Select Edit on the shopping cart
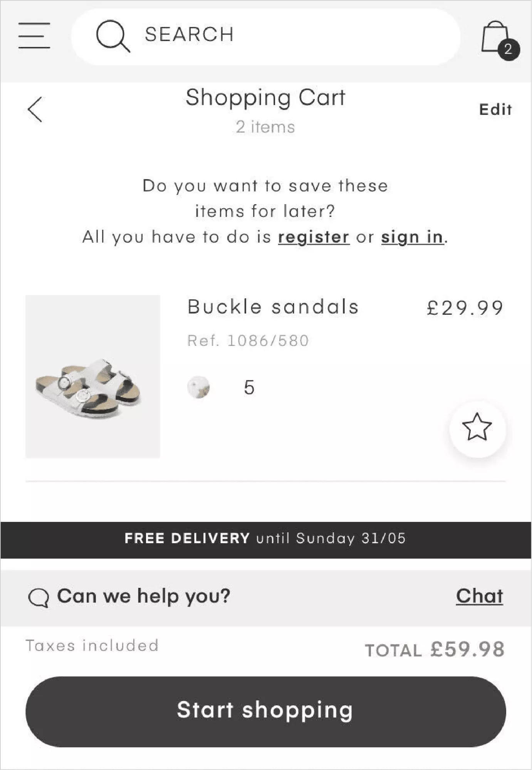Viewport: 532px width, 770px height. (495, 110)
